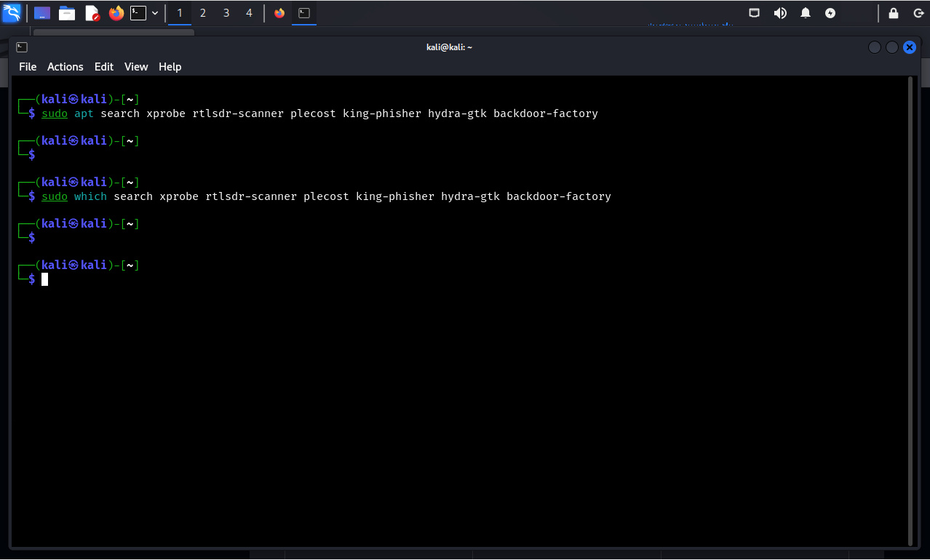Viewport: 930px width, 560px height.
Task: Open the text editor launcher icon
Action: (92, 13)
